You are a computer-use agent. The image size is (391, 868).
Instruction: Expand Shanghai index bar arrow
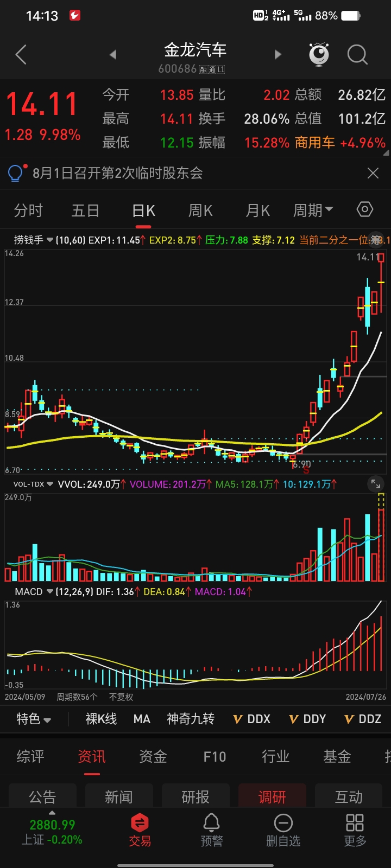point(52,813)
